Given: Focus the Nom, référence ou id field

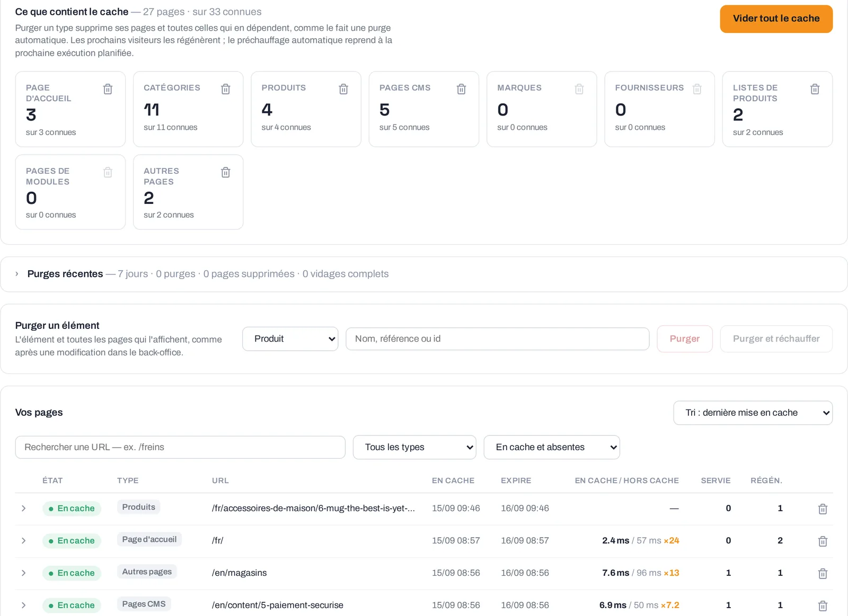Looking at the screenshot, I should 497,339.
